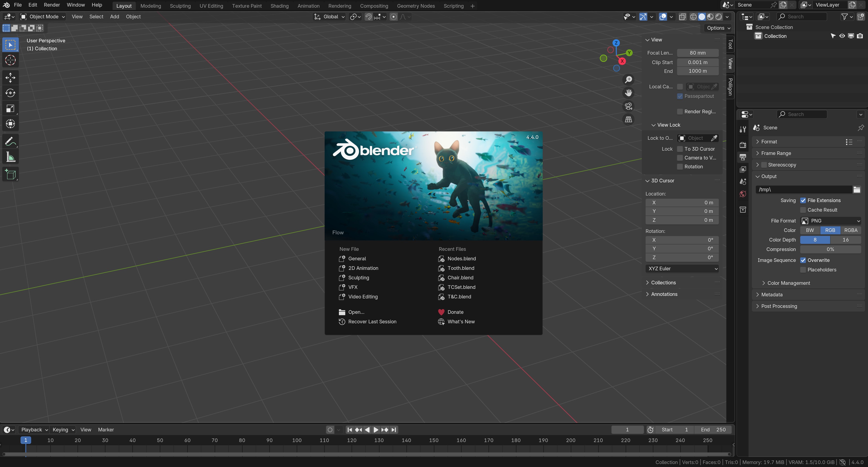Disable File Extensions checkbox
The height and width of the screenshot is (467, 868).
point(803,200)
